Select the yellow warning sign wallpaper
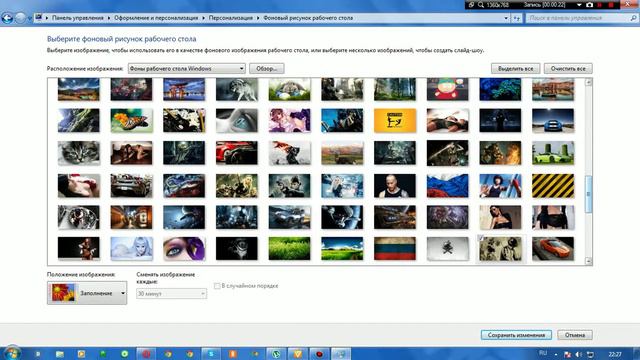The height and width of the screenshot is (360, 640). click(395, 120)
